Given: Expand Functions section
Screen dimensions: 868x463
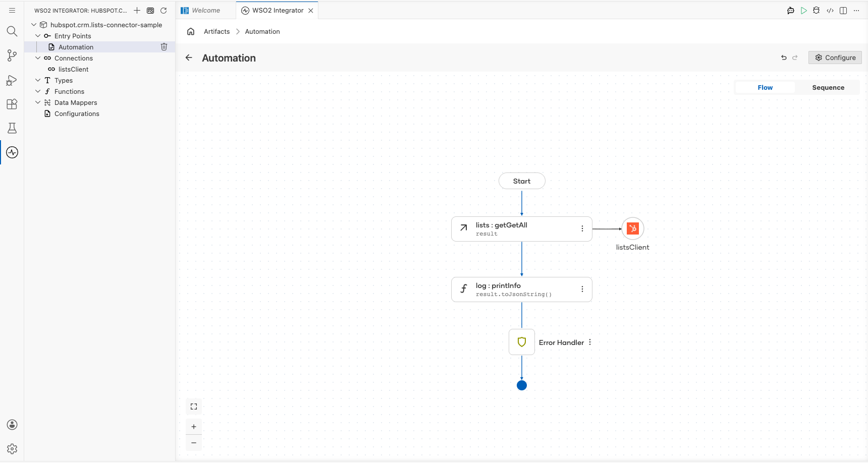Looking at the screenshot, I should [x=38, y=91].
